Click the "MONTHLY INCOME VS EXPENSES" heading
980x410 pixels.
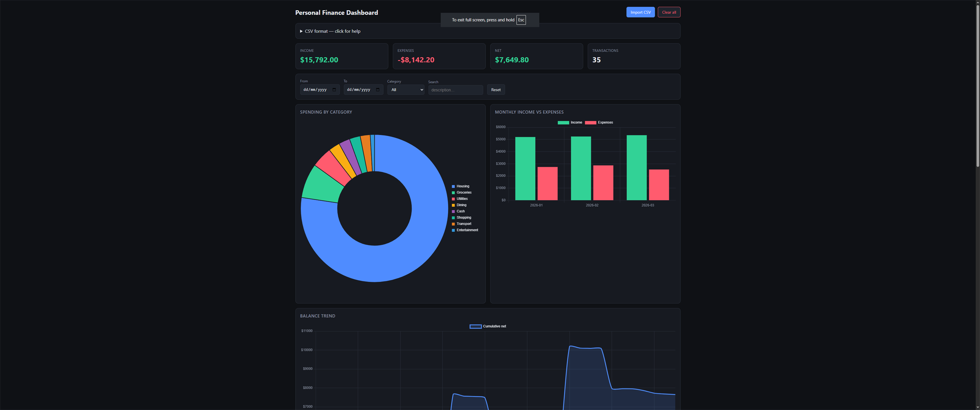(x=529, y=112)
